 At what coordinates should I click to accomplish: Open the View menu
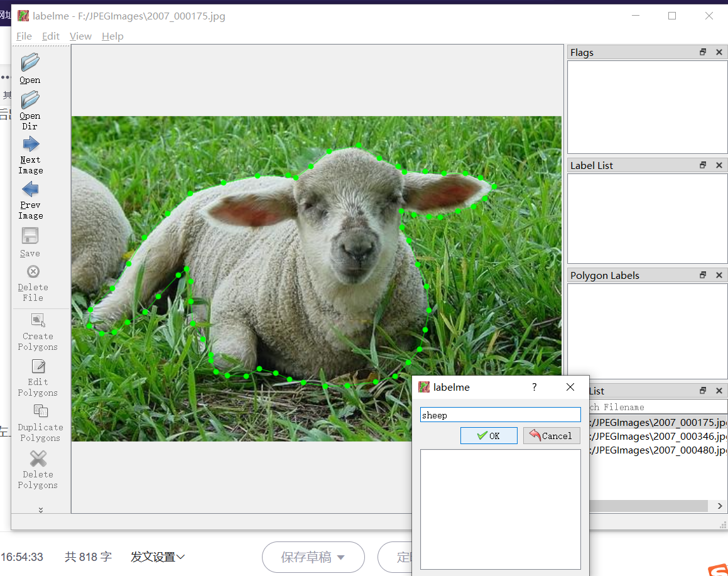80,36
